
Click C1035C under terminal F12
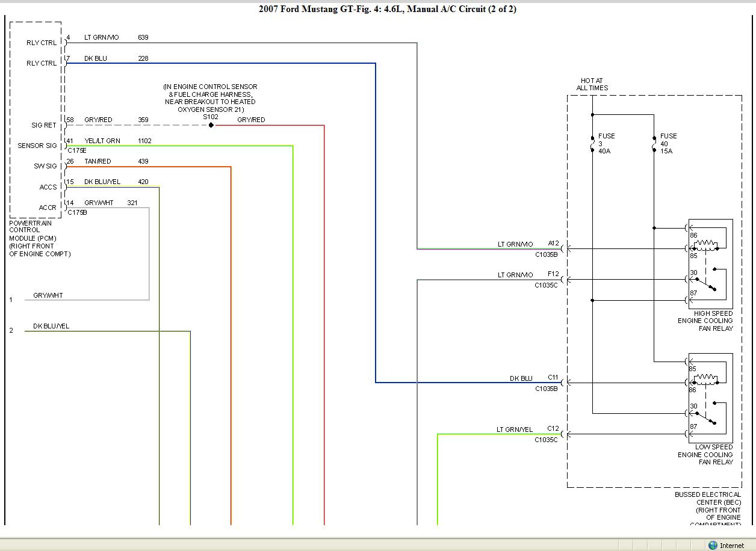tap(547, 285)
